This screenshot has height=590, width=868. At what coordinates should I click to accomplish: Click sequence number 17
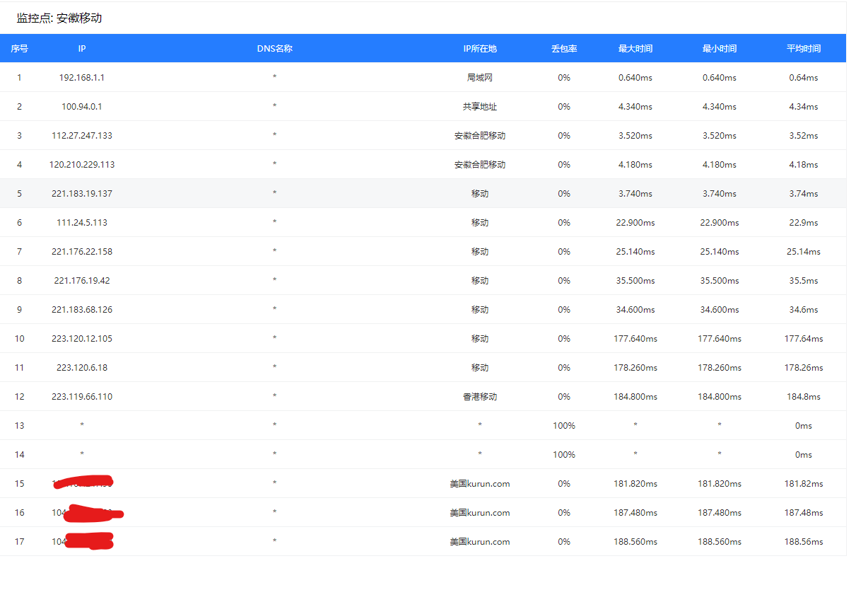point(19,542)
